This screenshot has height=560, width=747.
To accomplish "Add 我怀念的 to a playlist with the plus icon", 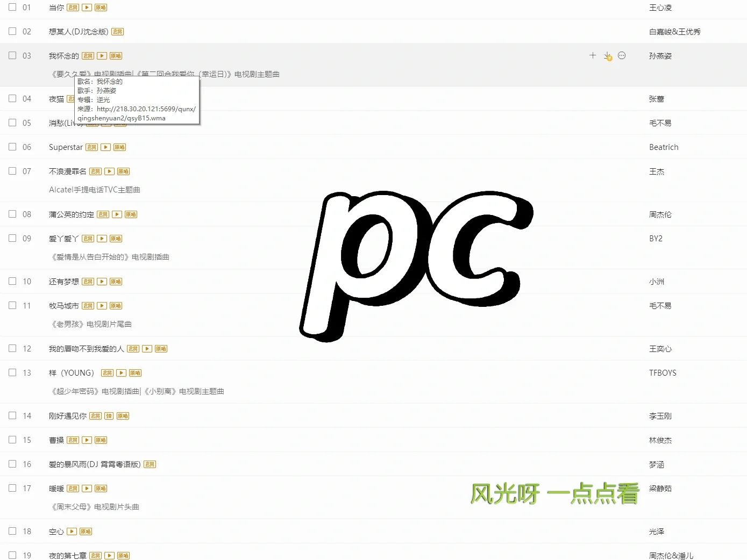I will pos(592,55).
